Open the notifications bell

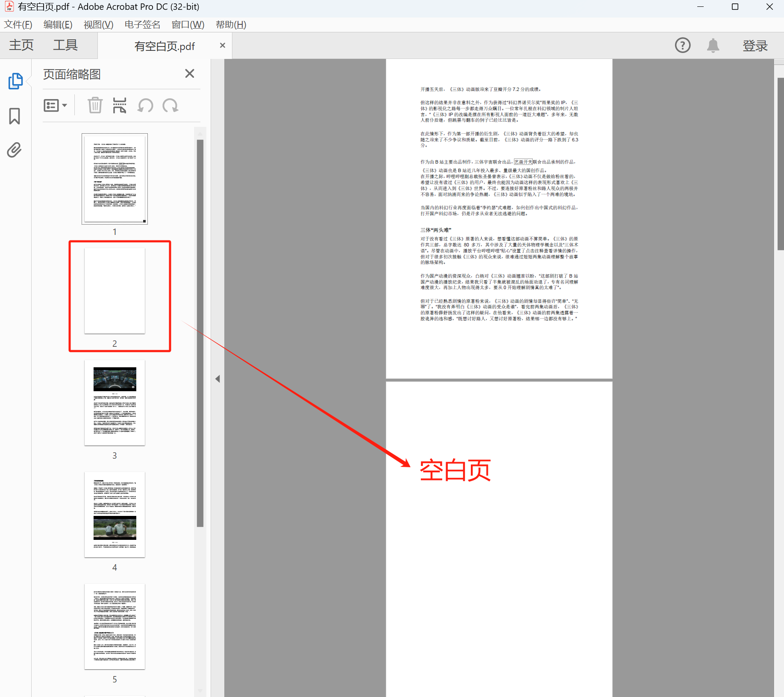(713, 46)
